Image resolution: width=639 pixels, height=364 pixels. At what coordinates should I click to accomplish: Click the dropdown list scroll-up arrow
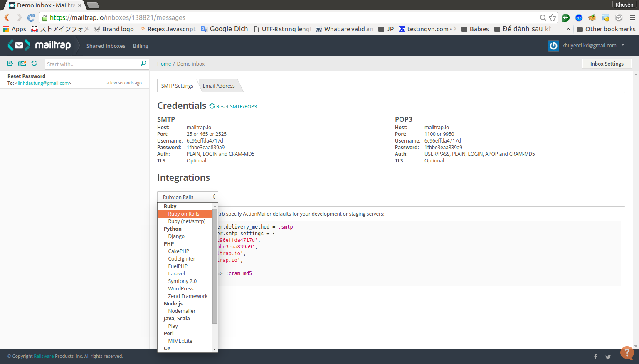click(x=215, y=206)
